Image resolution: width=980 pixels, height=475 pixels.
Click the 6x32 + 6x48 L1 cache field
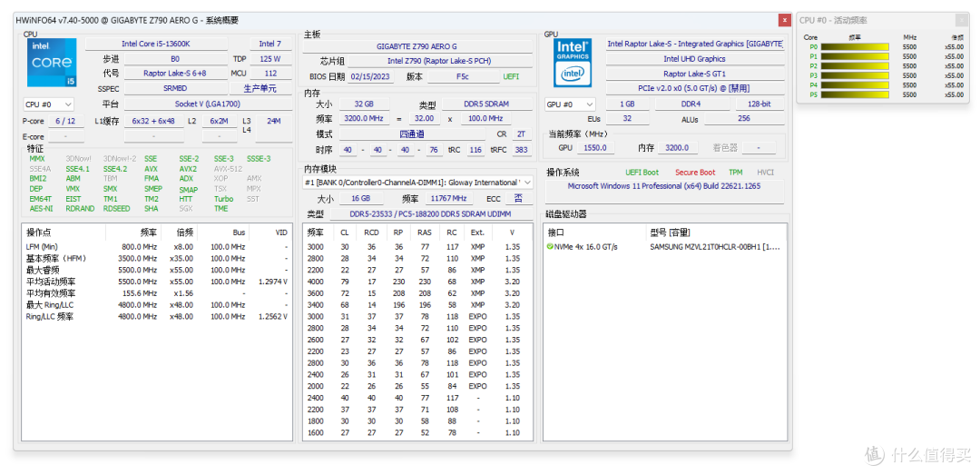point(153,121)
